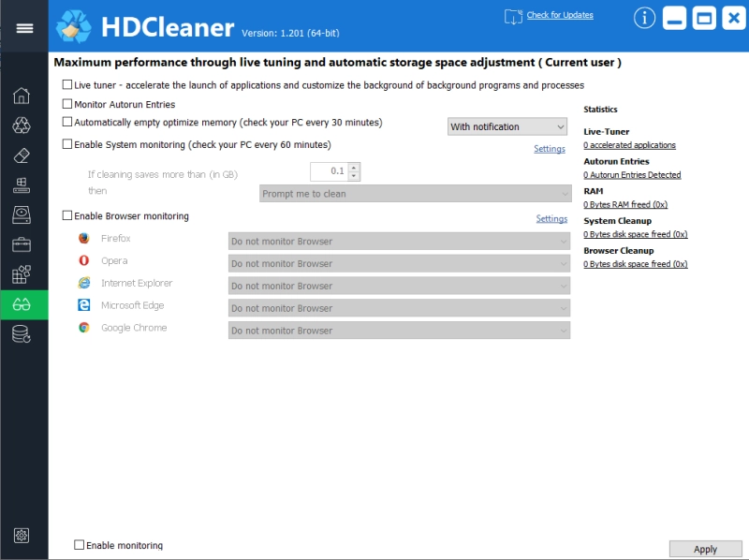The image size is (749, 560).
Task: Click the HDCleaner logo icon
Action: point(73,27)
